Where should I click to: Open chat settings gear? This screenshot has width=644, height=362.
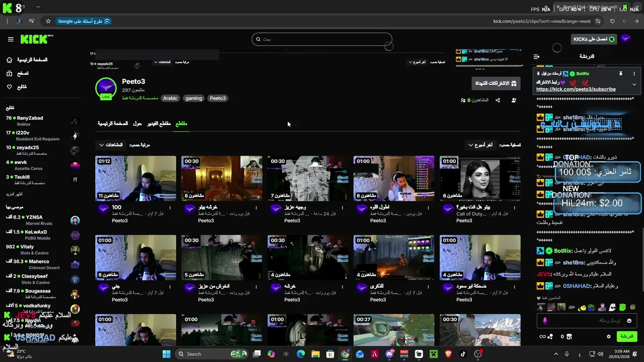[x=608, y=336]
